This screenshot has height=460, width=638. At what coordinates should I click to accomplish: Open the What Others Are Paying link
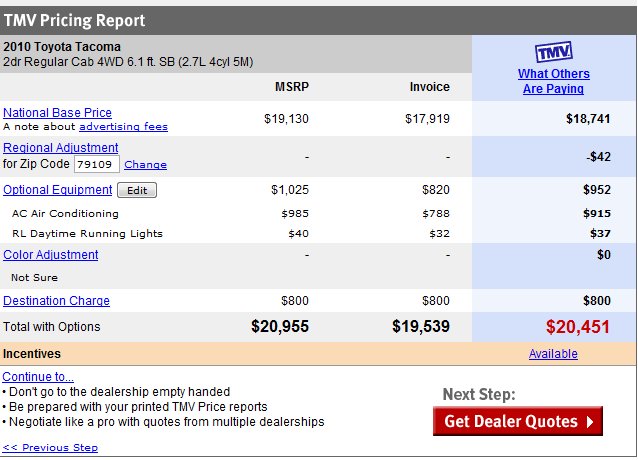point(553,81)
